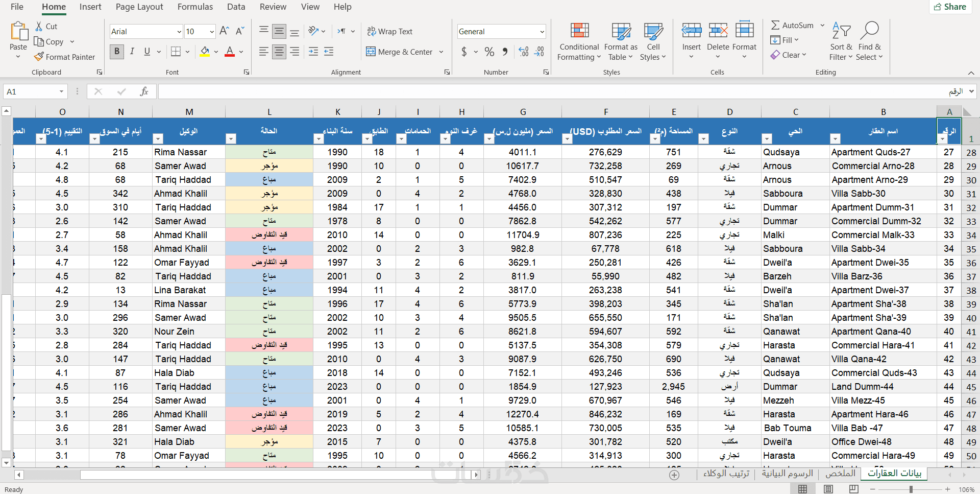Click the Cut scissors icon
980x494 pixels.
click(x=39, y=26)
